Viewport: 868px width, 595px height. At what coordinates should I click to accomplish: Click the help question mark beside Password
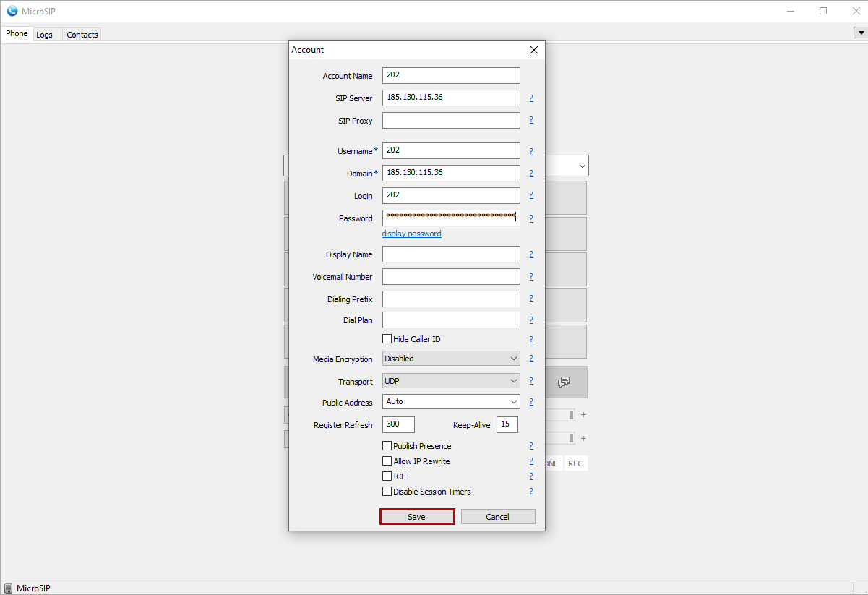(531, 218)
